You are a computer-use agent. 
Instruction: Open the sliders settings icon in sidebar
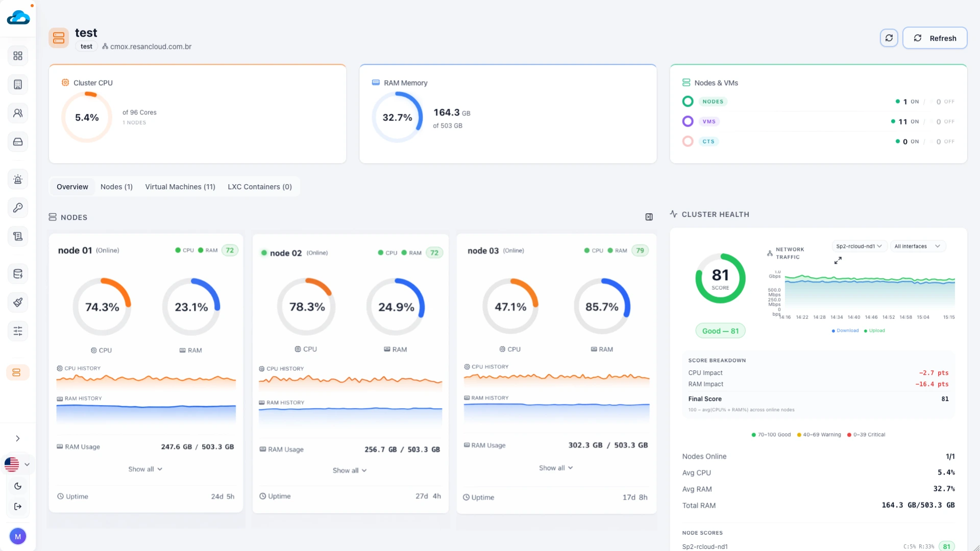tap(18, 331)
